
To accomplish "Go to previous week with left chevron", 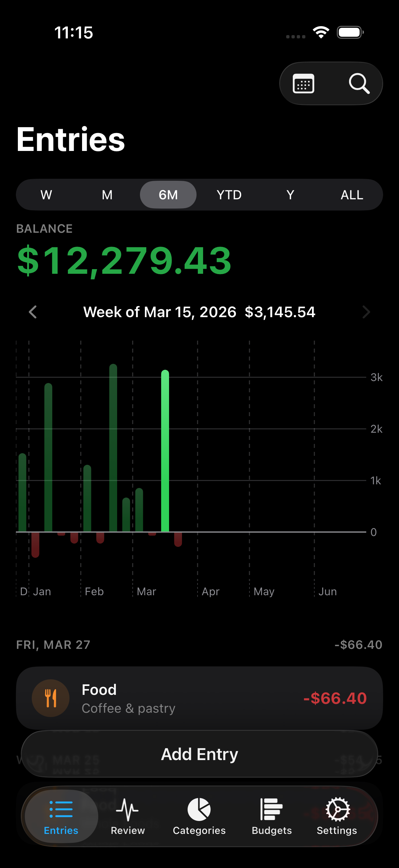I will coord(33,312).
